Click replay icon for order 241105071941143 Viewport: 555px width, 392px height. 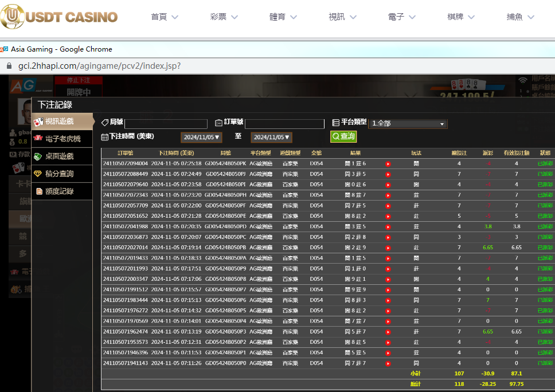click(388, 363)
